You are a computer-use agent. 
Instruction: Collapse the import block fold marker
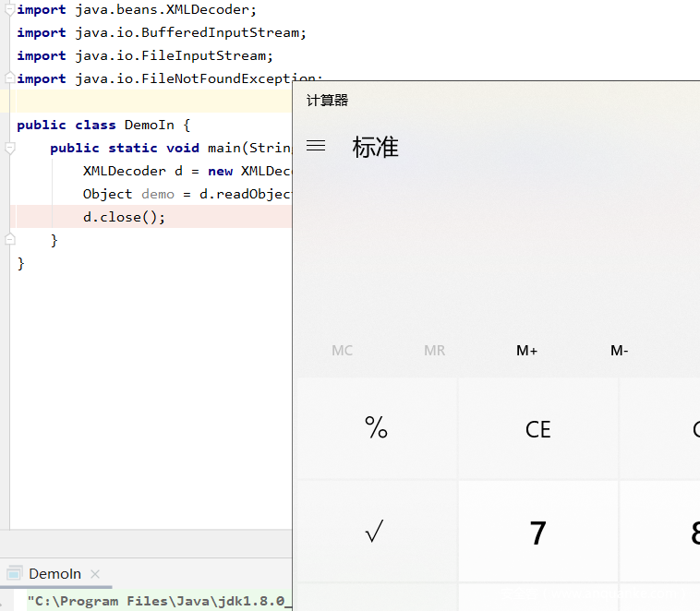10,9
